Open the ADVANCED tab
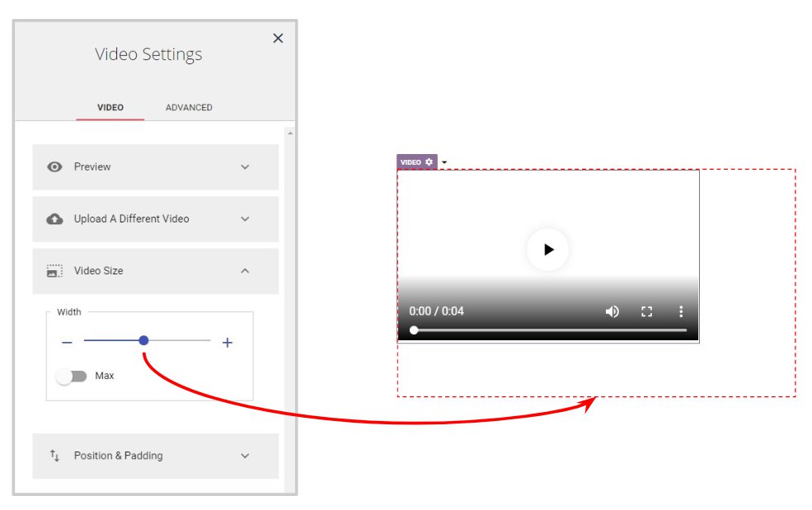 click(189, 107)
